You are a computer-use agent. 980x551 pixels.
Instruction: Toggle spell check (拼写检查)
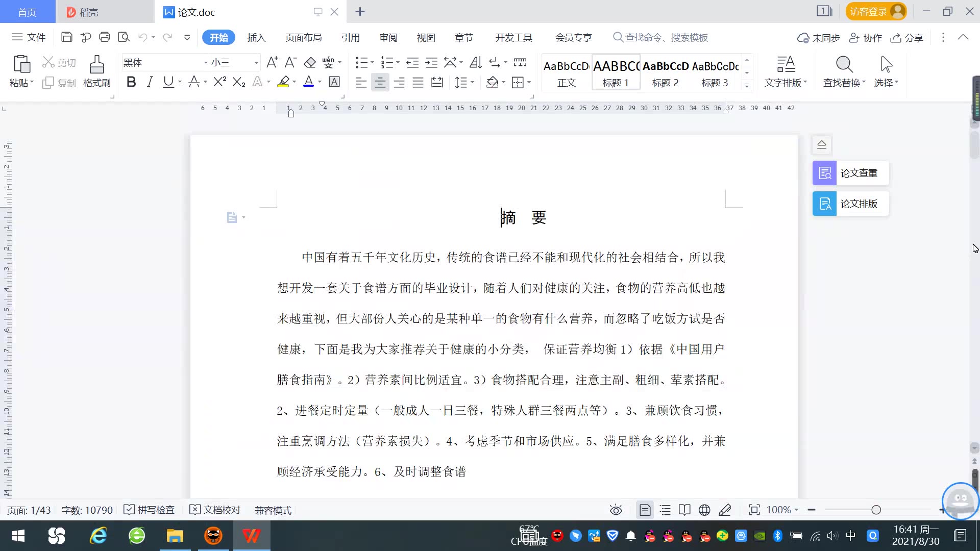coord(150,510)
